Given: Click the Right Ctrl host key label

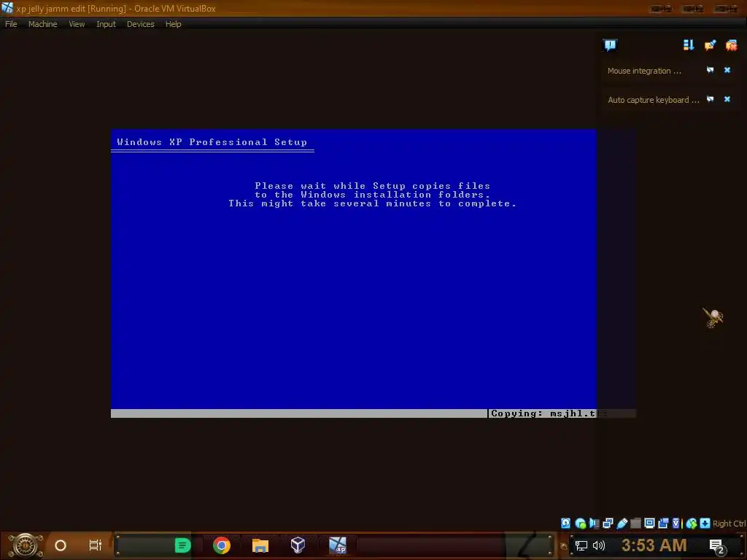Looking at the screenshot, I should [729, 524].
